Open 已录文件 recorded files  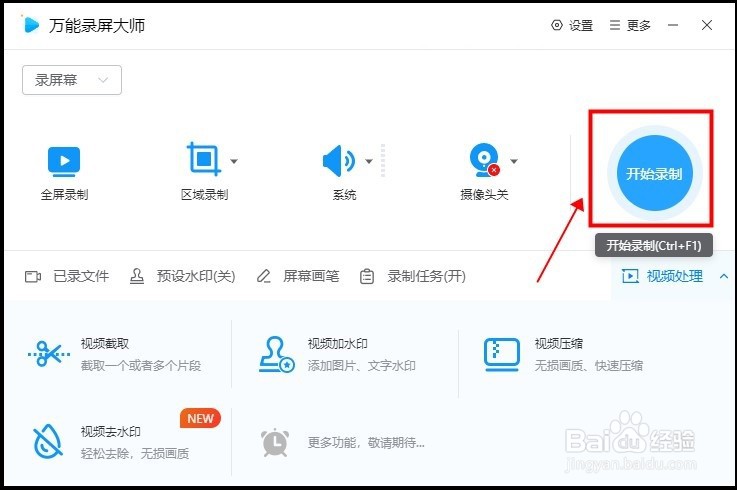coord(67,276)
